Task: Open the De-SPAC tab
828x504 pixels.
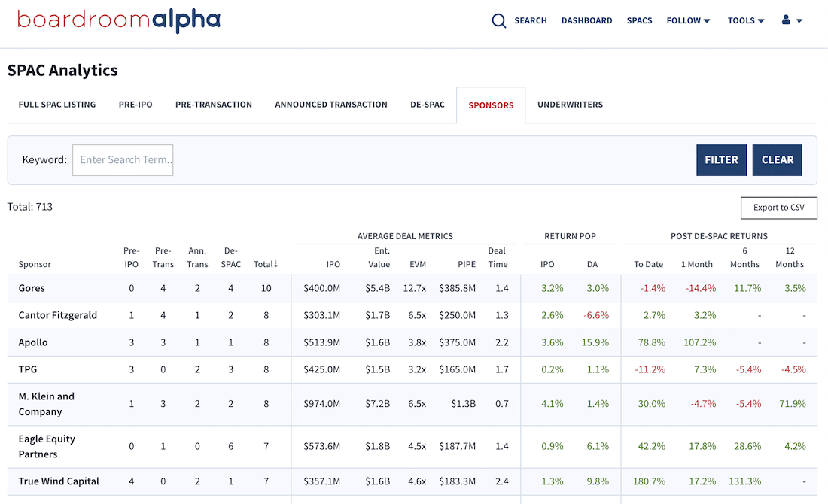Action: [428, 105]
